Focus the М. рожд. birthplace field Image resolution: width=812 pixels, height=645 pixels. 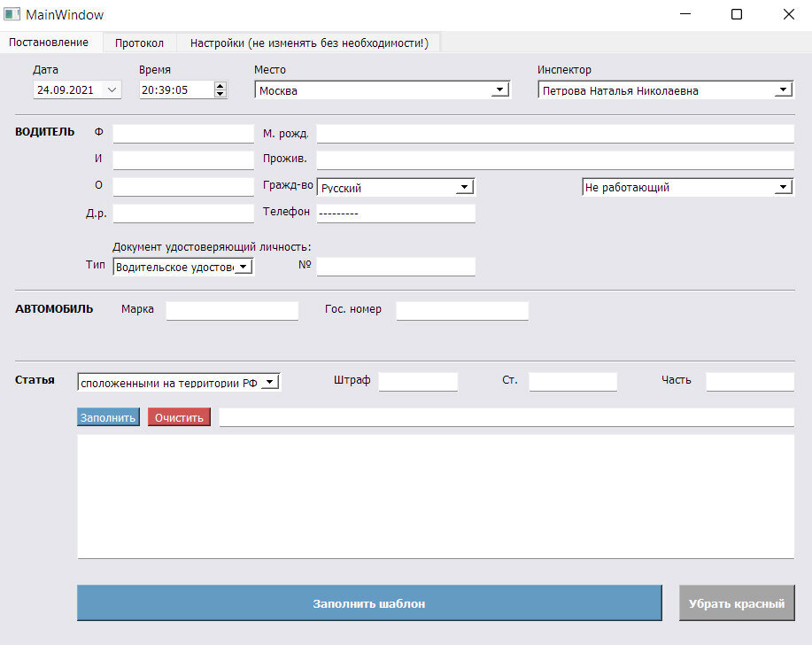pyautogui.click(x=555, y=133)
